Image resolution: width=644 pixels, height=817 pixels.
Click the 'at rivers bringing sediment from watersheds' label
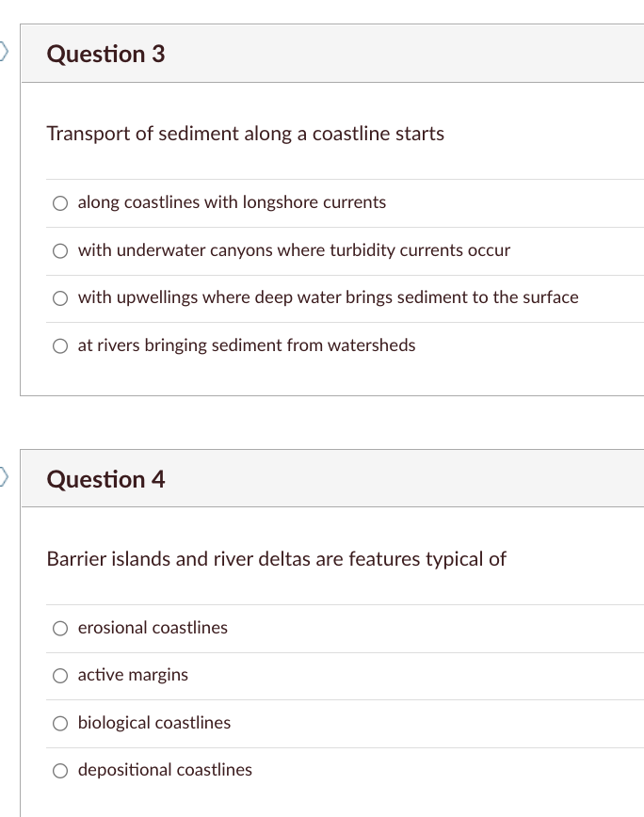point(246,345)
